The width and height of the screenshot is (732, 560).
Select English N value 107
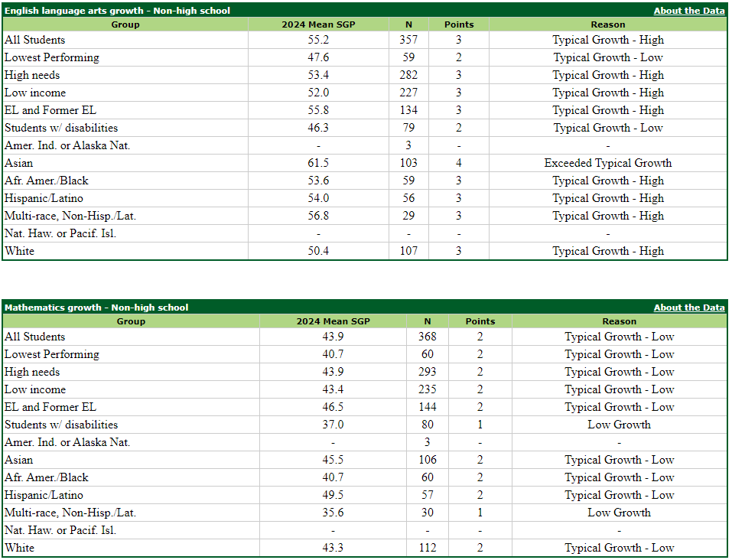point(408,251)
